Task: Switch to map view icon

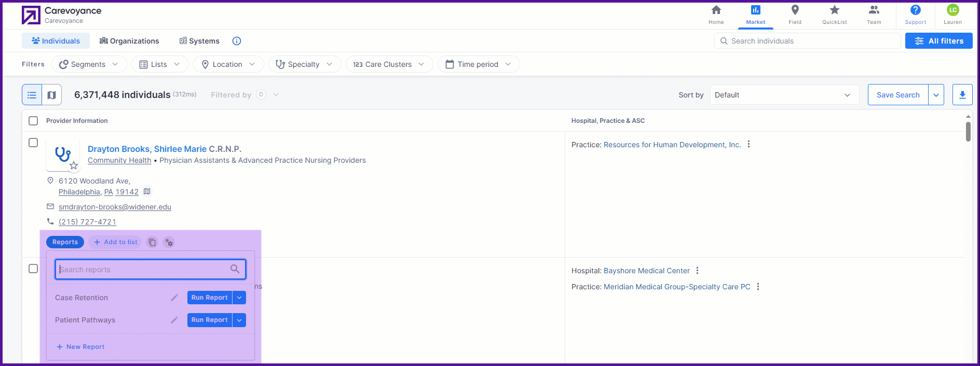Action: (51, 95)
